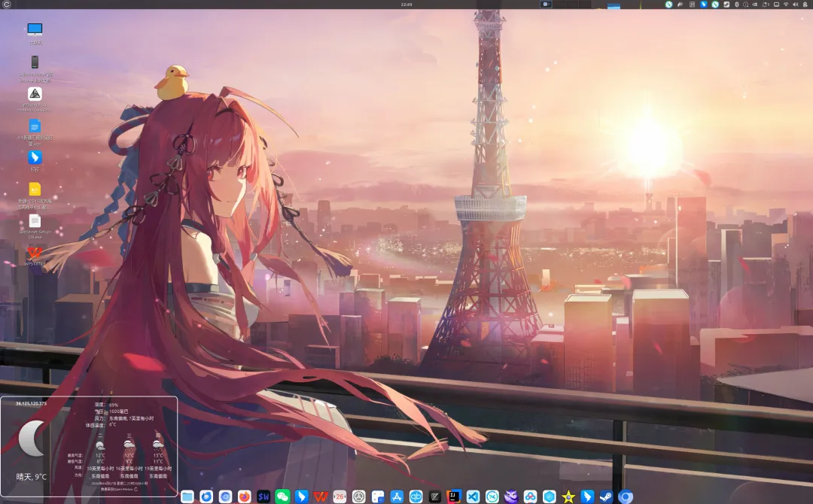Open the NVIDIA tray icon

(754, 5)
